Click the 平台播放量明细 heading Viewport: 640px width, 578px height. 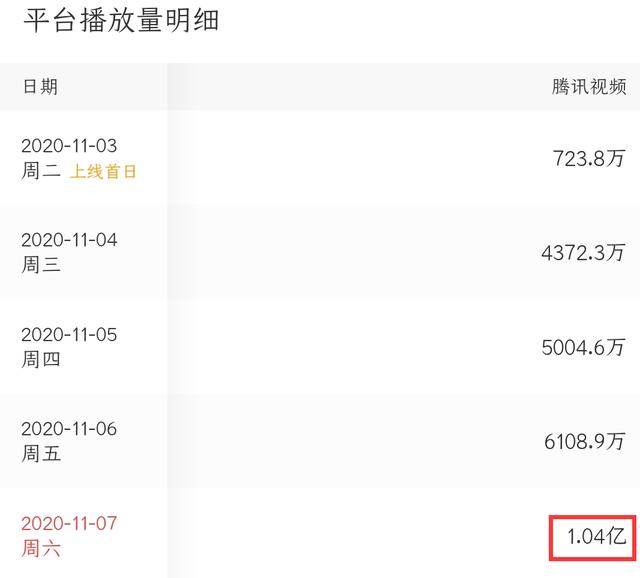pyautogui.click(x=121, y=20)
